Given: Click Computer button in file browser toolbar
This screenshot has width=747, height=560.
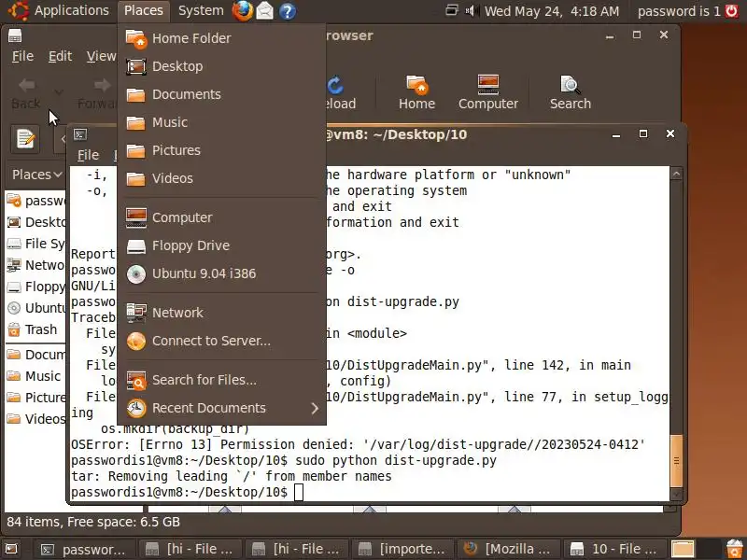Looking at the screenshot, I should coord(487,92).
